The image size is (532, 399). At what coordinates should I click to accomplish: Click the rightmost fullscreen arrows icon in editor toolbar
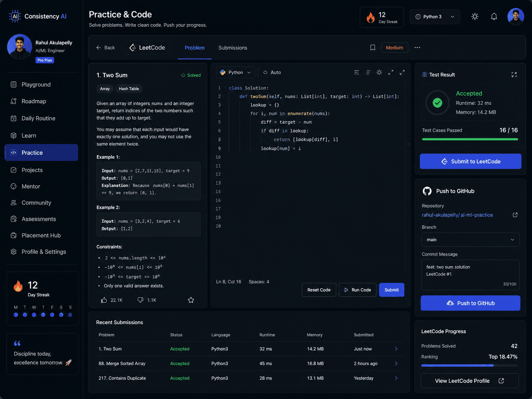point(402,72)
